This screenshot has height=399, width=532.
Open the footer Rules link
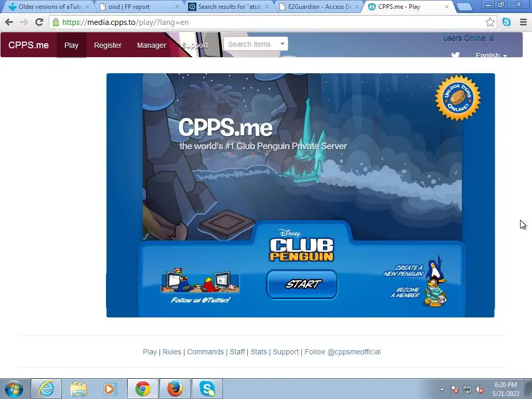pyautogui.click(x=171, y=352)
